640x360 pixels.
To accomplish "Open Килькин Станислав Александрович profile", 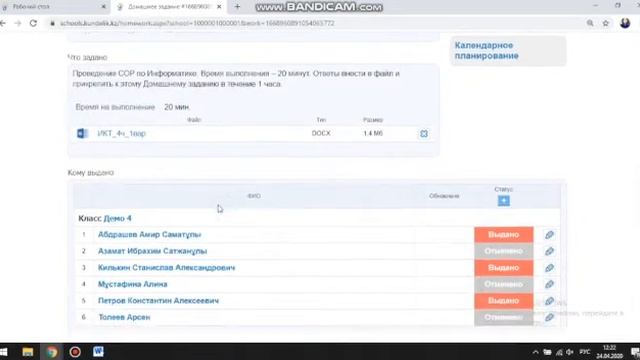I will [x=167, y=268].
